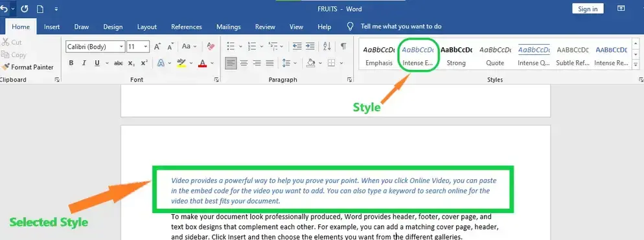Apply Text Effects glowing A icon

pyautogui.click(x=161, y=63)
